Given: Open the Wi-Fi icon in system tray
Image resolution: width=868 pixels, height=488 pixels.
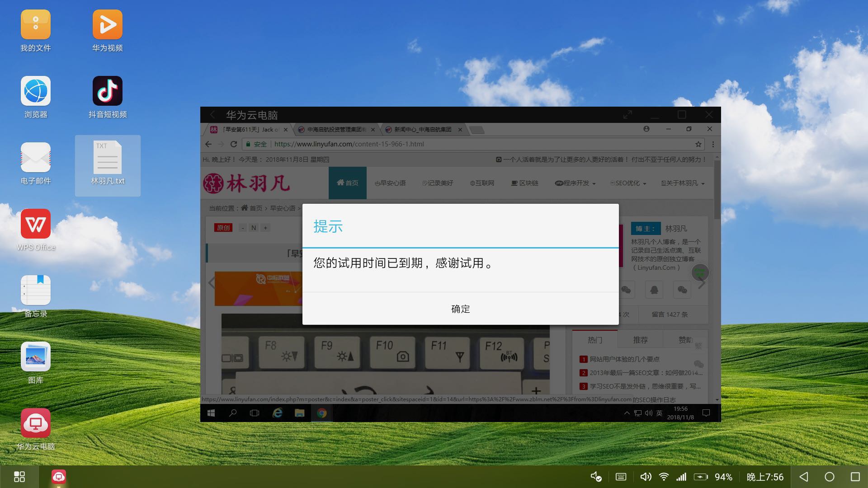Looking at the screenshot, I should (664, 477).
